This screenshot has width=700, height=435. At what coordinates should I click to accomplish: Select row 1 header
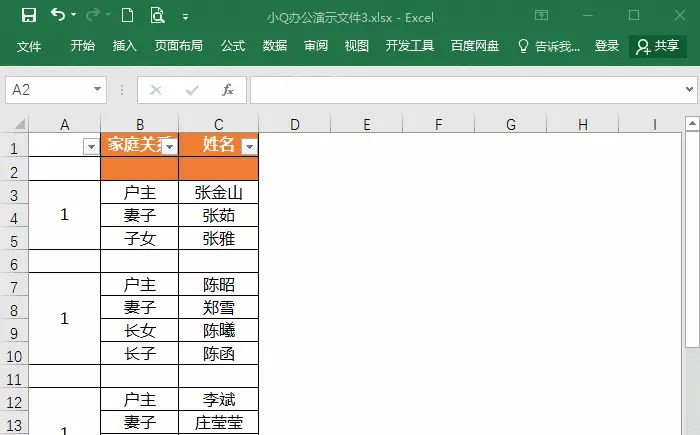(14, 147)
